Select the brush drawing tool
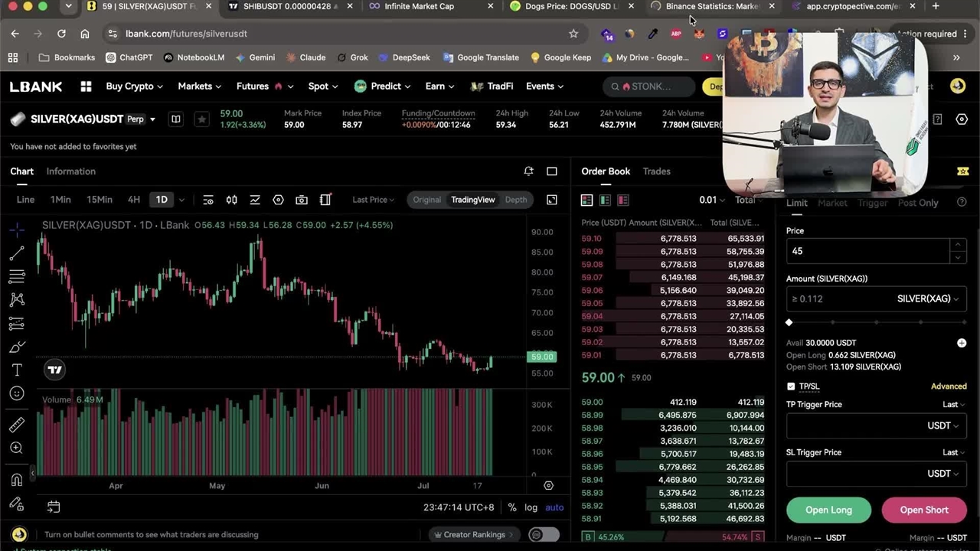This screenshot has height=551, width=980. (17, 347)
